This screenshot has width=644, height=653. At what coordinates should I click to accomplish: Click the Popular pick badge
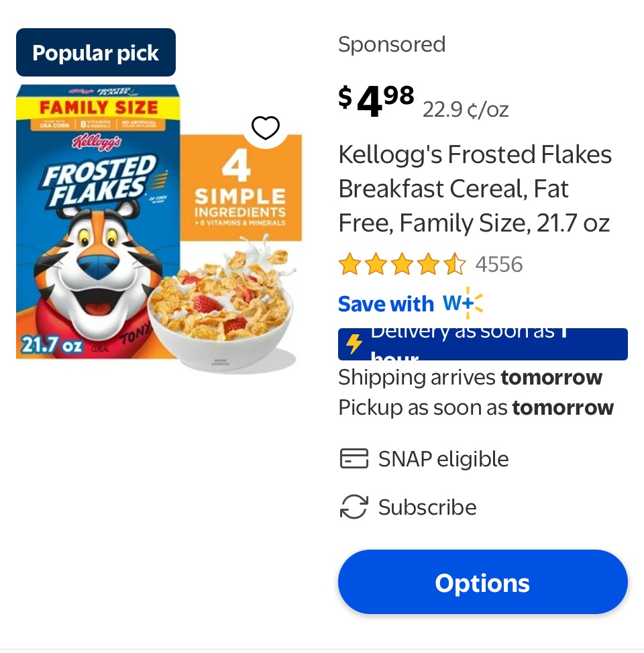coord(96,53)
